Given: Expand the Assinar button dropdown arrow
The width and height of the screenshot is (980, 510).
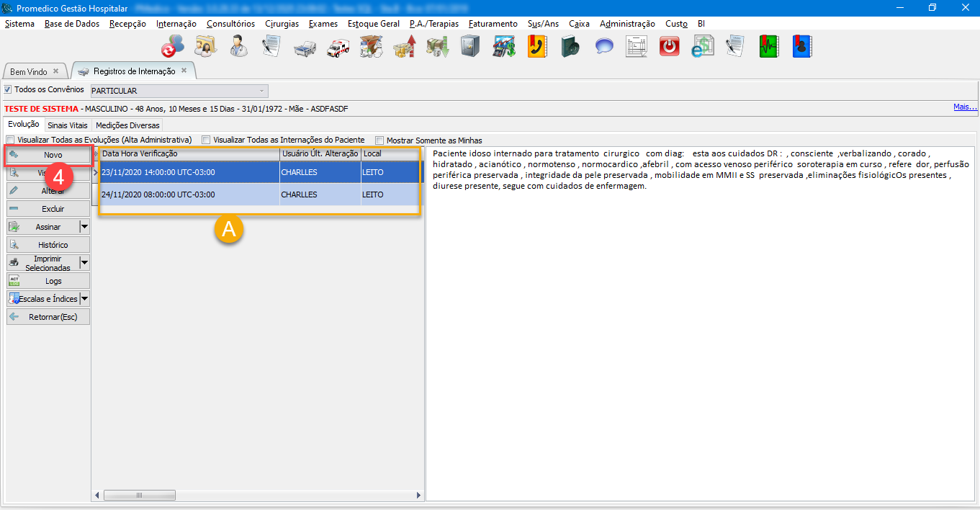Looking at the screenshot, I should 84,227.
